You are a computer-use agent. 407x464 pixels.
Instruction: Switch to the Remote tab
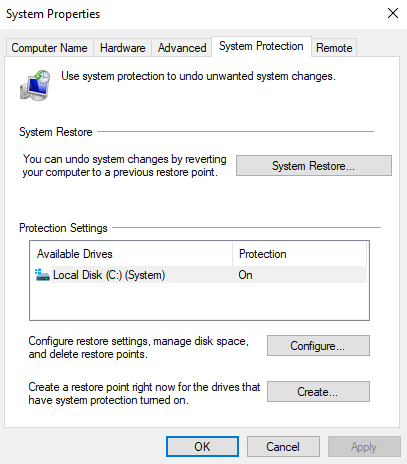334,48
